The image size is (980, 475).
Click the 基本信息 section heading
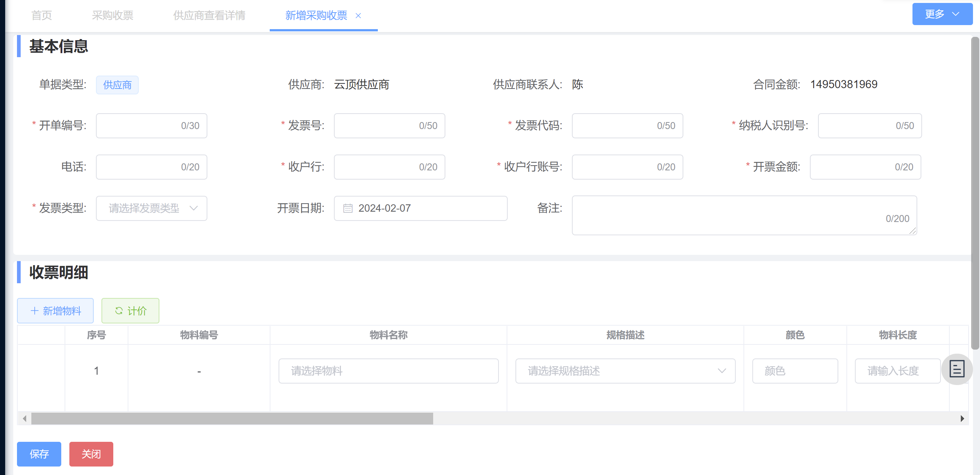(59, 46)
